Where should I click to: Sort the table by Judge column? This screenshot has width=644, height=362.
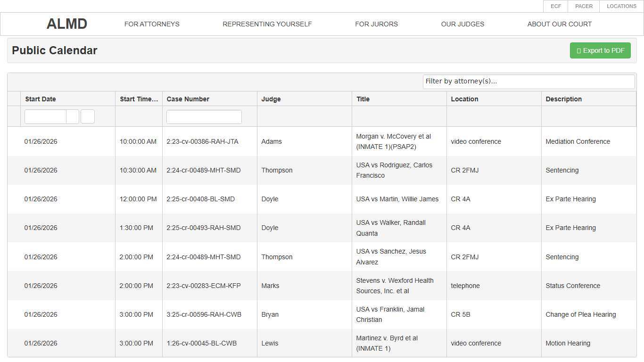point(271,99)
